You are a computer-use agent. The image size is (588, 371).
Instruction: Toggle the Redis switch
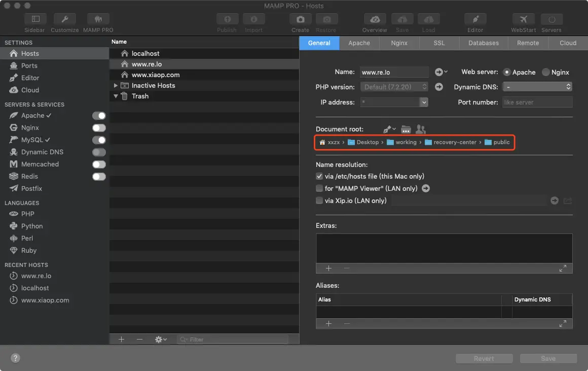pos(99,177)
